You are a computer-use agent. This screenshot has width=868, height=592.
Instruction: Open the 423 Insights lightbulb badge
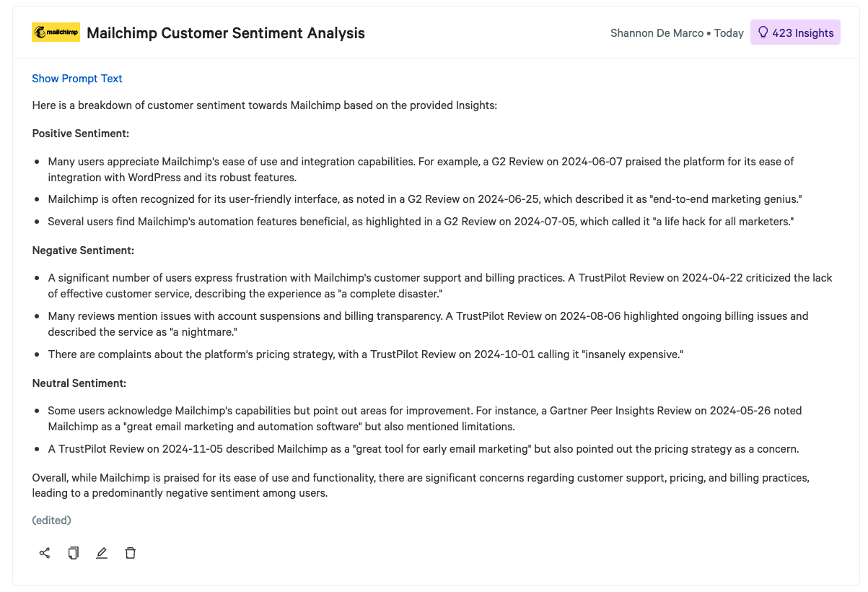(795, 32)
